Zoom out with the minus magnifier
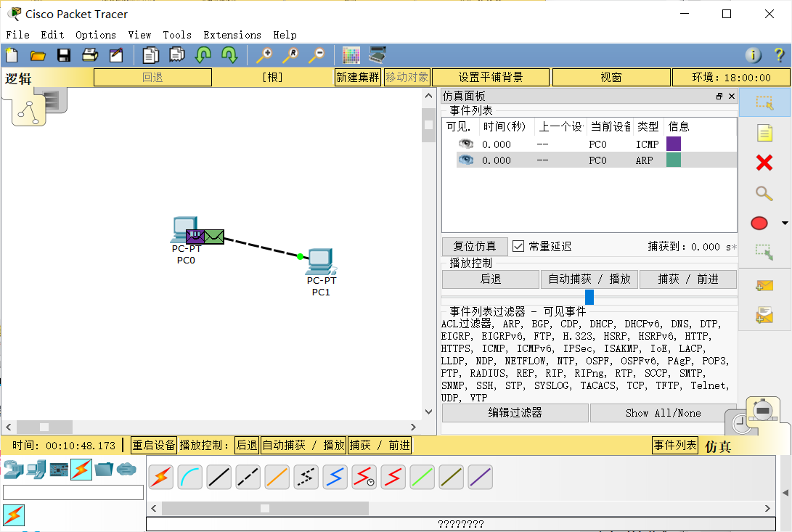Image resolution: width=792 pixels, height=532 pixels. [317, 55]
